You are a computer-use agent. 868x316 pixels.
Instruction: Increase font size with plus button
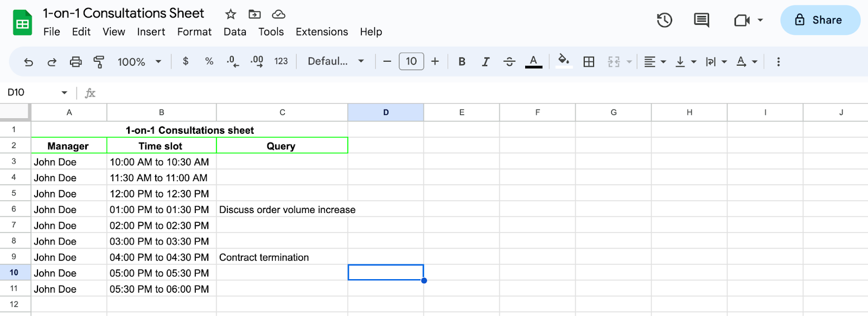click(435, 62)
